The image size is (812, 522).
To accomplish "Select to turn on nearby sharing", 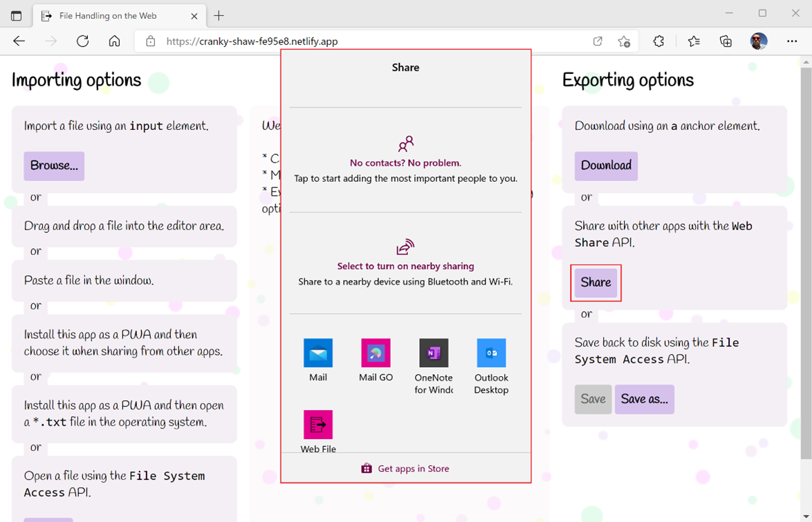I will 405,265.
